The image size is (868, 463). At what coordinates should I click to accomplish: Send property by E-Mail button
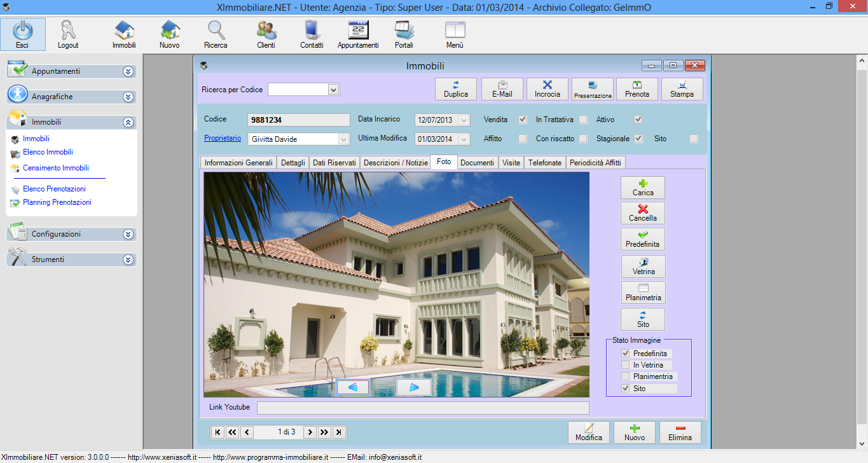502,89
